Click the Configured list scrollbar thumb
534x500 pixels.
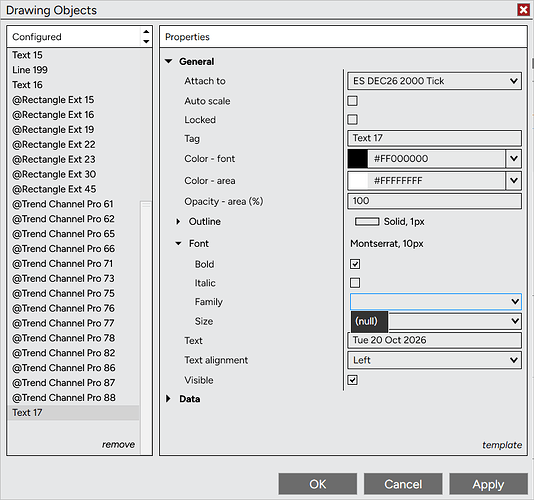pyautogui.click(x=146, y=327)
